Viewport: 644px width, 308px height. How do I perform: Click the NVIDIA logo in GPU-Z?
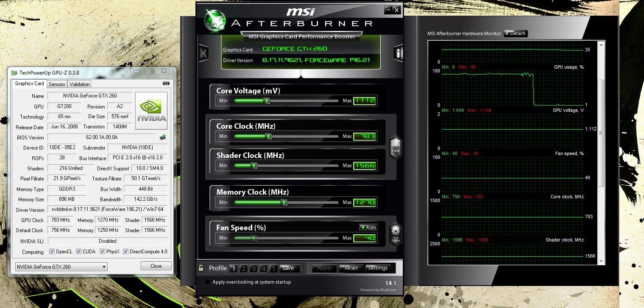[151, 111]
